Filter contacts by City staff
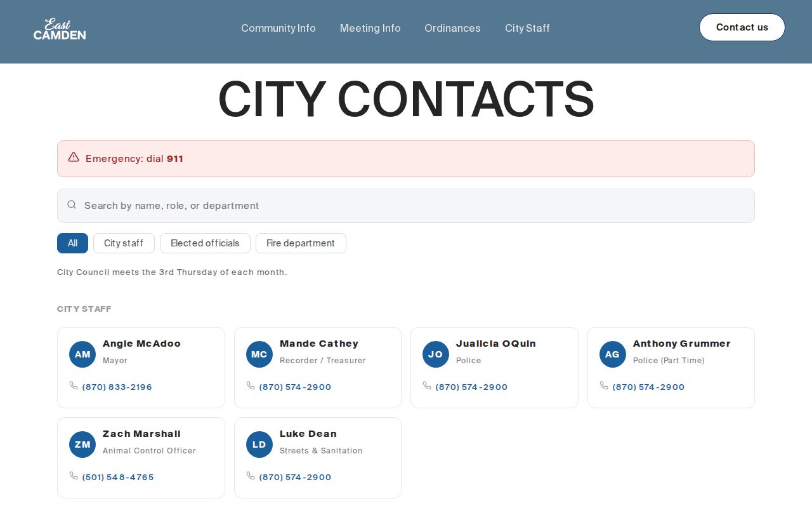Image resolution: width=812 pixels, height=508 pixels. pyautogui.click(x=124, y=243)
